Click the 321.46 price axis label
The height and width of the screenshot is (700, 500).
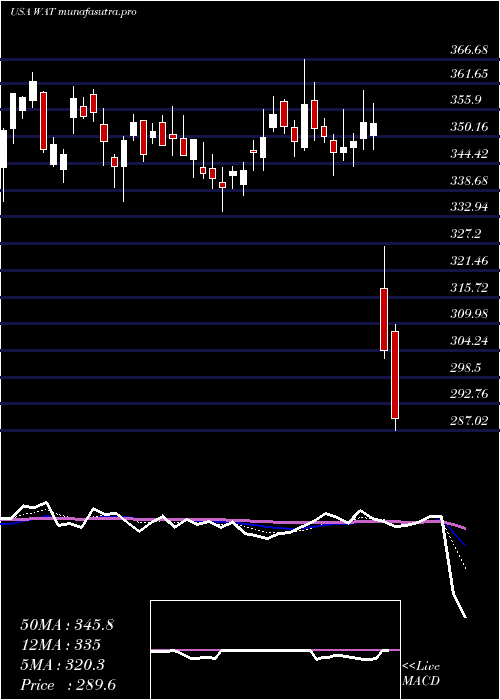click(x=468, y=261)
